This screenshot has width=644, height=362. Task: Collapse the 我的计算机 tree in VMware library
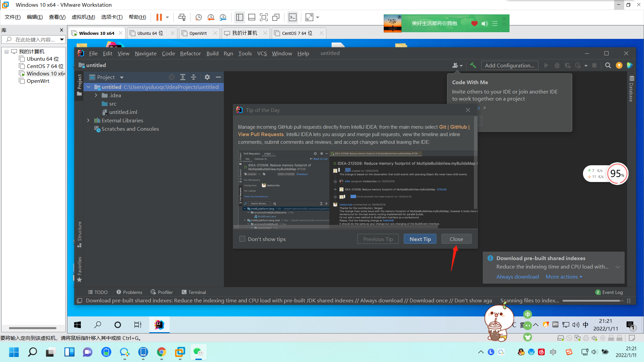6,52
